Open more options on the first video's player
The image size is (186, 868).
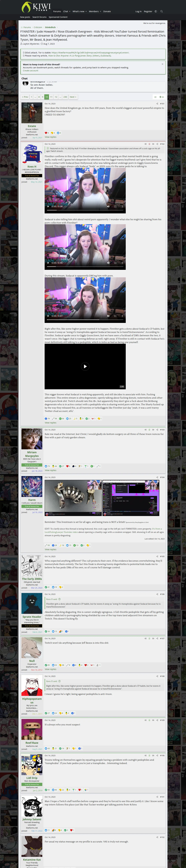(x=122, y=207)
